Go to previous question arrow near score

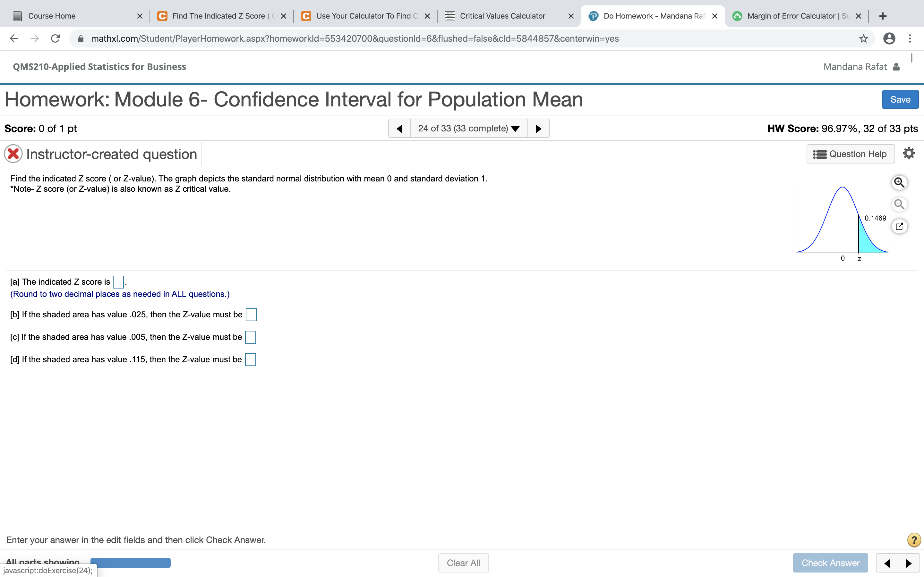399,129
